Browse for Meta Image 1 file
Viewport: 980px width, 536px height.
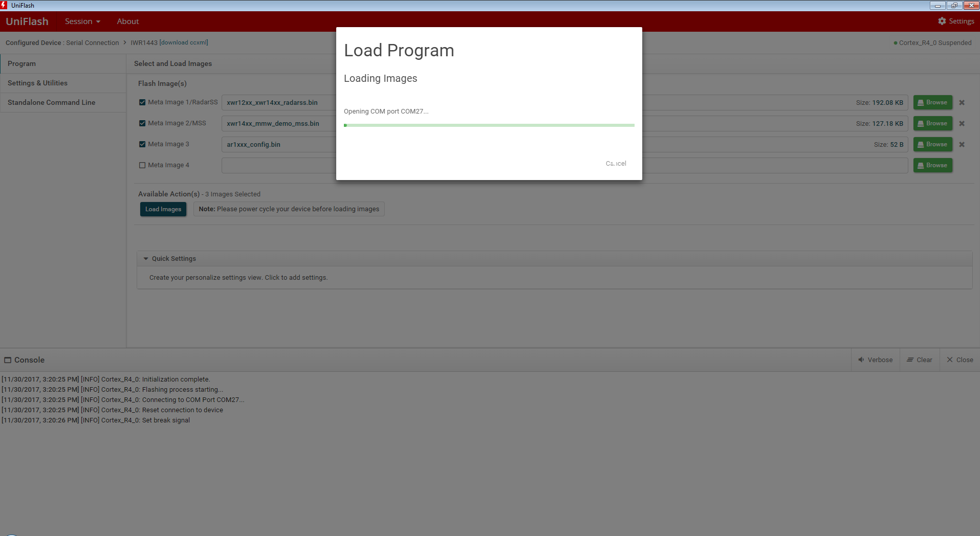(933, 102)
